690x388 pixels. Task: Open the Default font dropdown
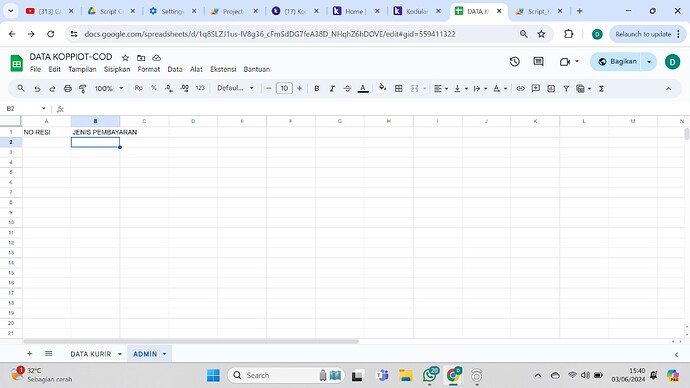point(235,88)
